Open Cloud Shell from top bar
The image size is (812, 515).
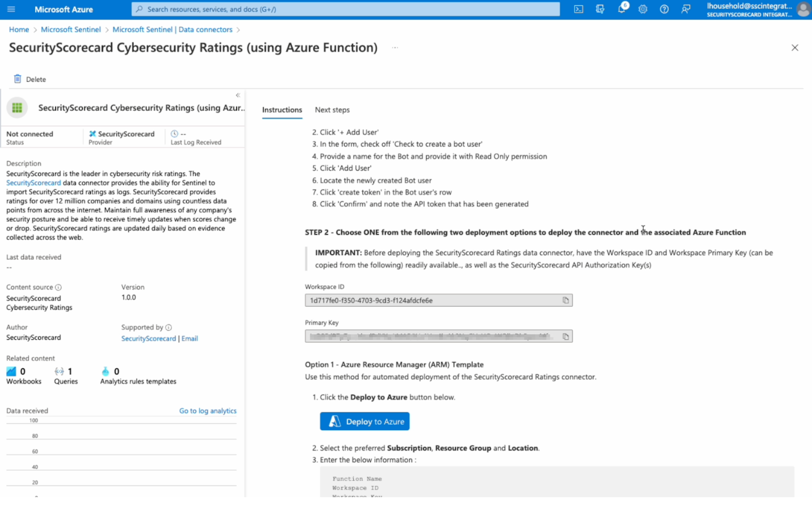pos(579,9)
